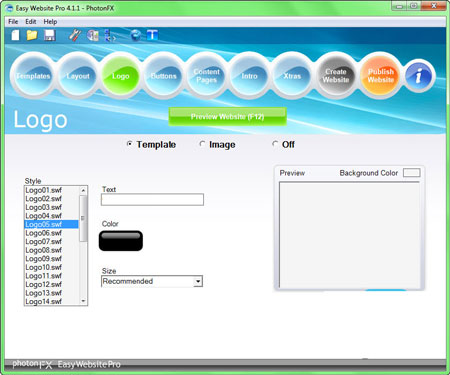450x375 pixels.
Task: Click the blue globe browser icon
Action: tap(135, 35)
